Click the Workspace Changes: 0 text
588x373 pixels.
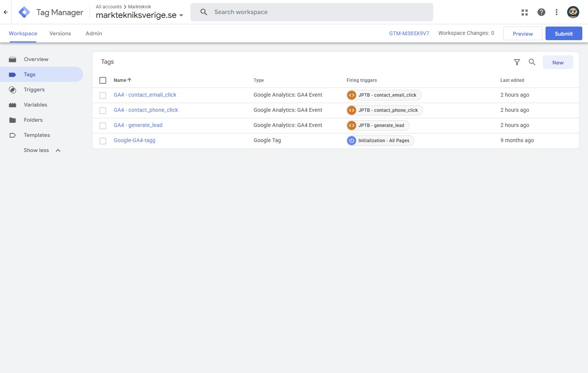coord(466,33)
